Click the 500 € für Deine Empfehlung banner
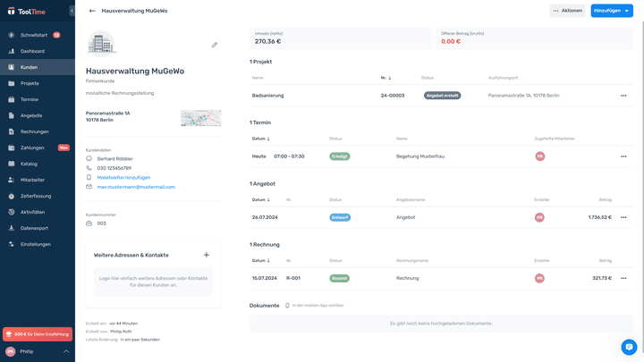 pos(38,334)
